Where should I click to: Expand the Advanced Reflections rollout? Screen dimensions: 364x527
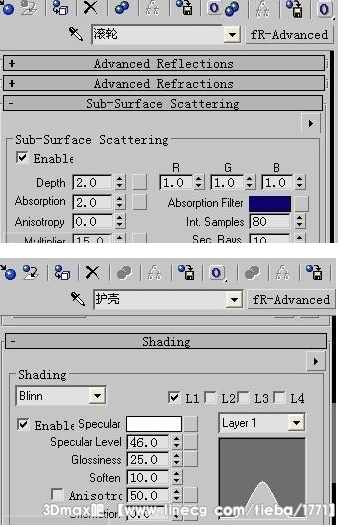tap(164, 64)
